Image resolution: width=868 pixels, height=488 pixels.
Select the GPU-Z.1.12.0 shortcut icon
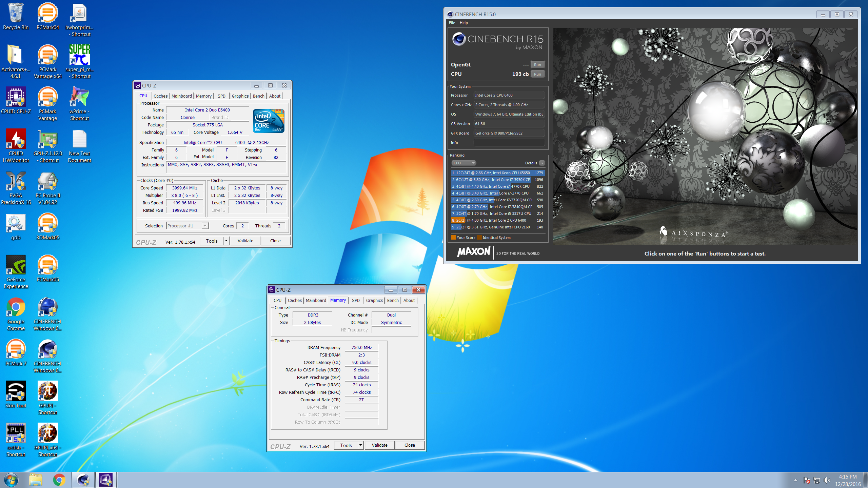[x=47, y=146]
